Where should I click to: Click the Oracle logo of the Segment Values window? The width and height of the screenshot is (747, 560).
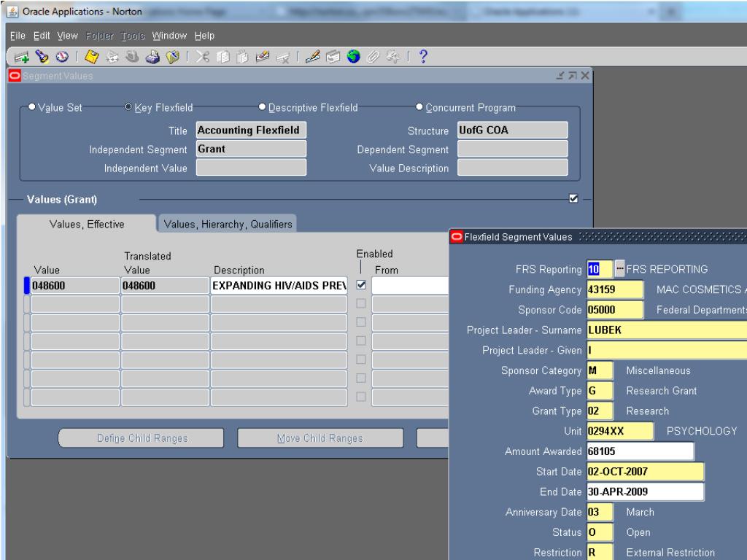(15, 76)
